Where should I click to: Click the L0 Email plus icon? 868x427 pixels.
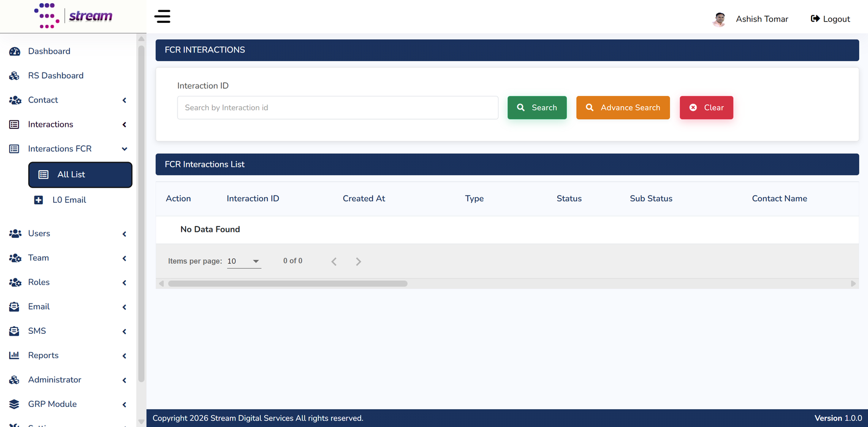click(x=39, y=200)
